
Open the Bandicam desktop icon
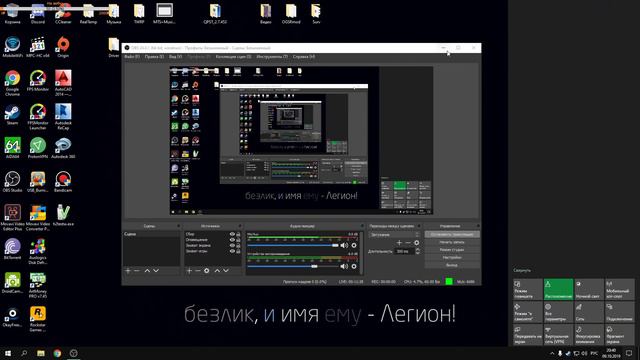click(x=63, y=182)
